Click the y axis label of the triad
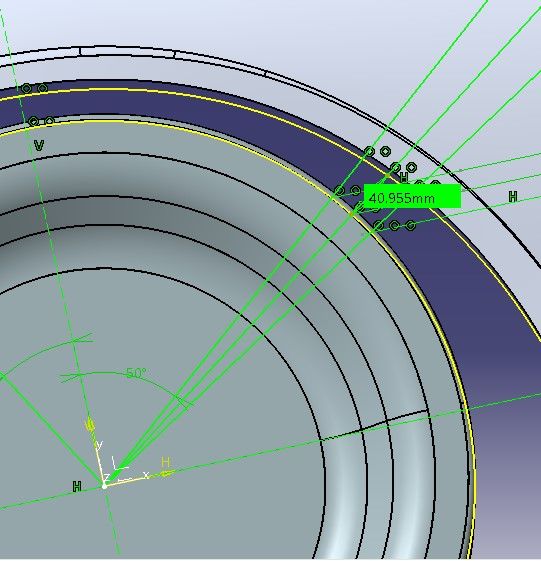 point(99,445)
